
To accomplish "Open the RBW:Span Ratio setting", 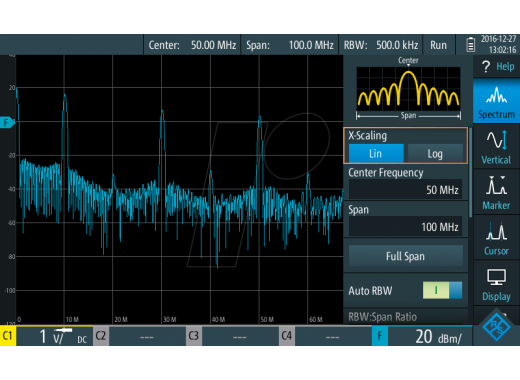I will [405, 316].
